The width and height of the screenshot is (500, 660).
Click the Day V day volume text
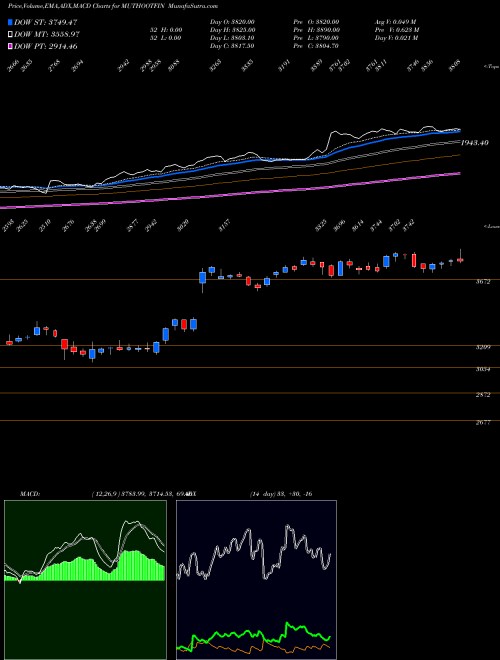pos(396,38)
